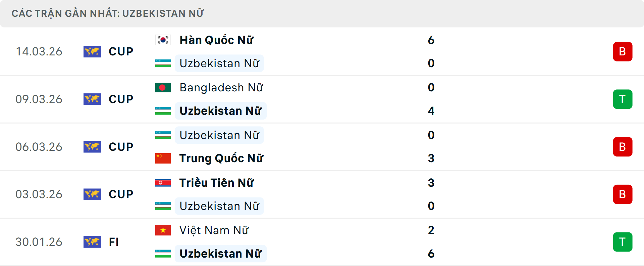Click the North Korea flag icon
This screenshot has width=644, height=266.
[163, 182]
